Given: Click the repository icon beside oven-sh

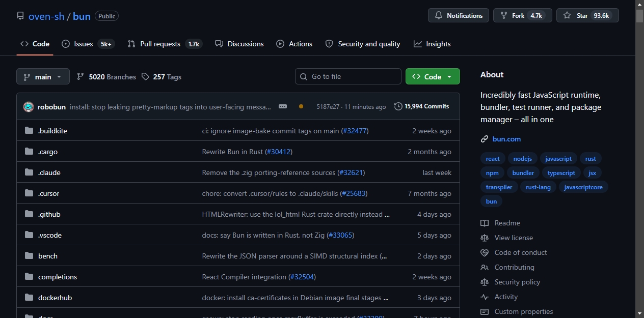Looking at the screenshot, I should tap(20, 16).
